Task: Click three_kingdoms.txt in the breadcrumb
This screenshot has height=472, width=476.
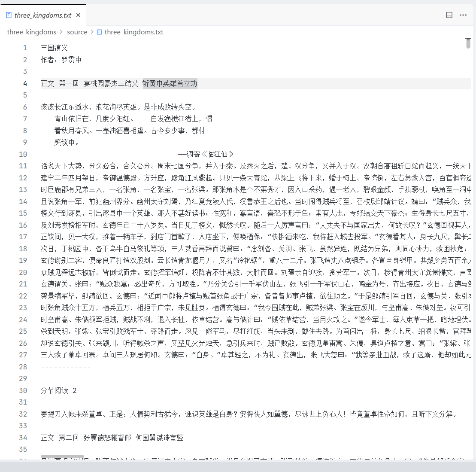Action: (134, 32)
